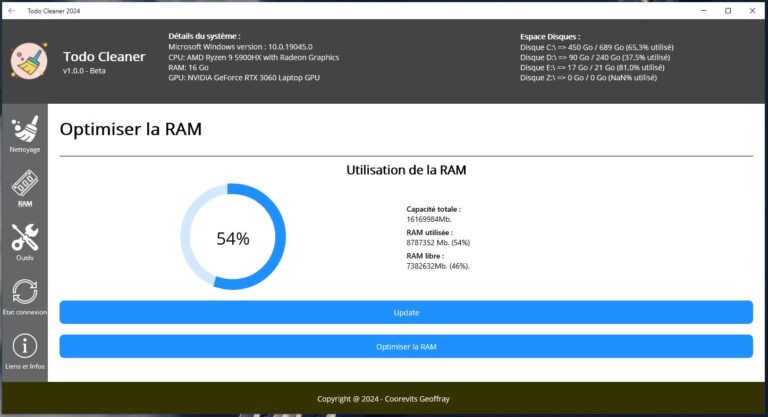
Task: Click the 54% RAM usage ring
Action: (233, 237)
